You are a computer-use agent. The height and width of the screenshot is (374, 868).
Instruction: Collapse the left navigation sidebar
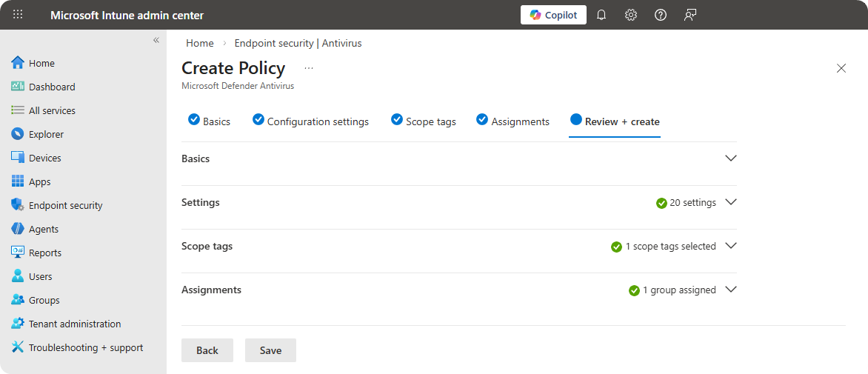click(x=156, y=40)
